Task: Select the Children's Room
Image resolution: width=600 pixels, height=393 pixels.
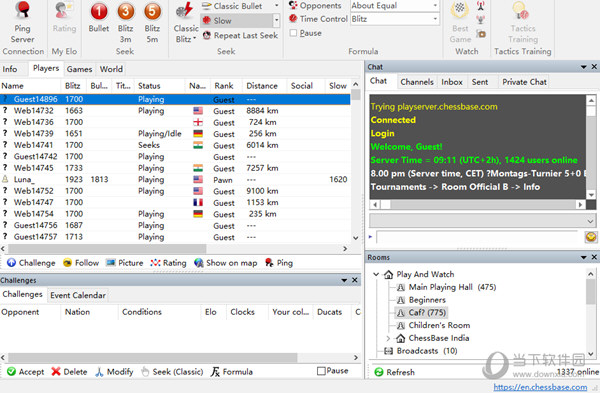Action: coord(434,326)
